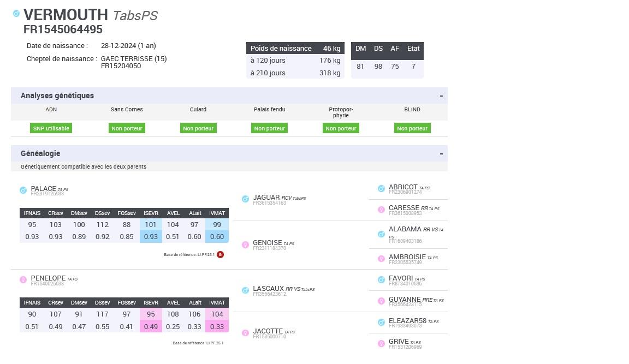Click the female icon beside GENOISE
This screenshot has width=629, height=364.
[x=245, y=244]
